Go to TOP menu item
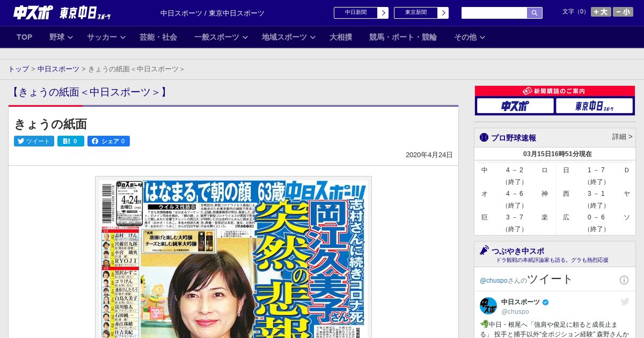Screen dimensions: 644x338 25,37
